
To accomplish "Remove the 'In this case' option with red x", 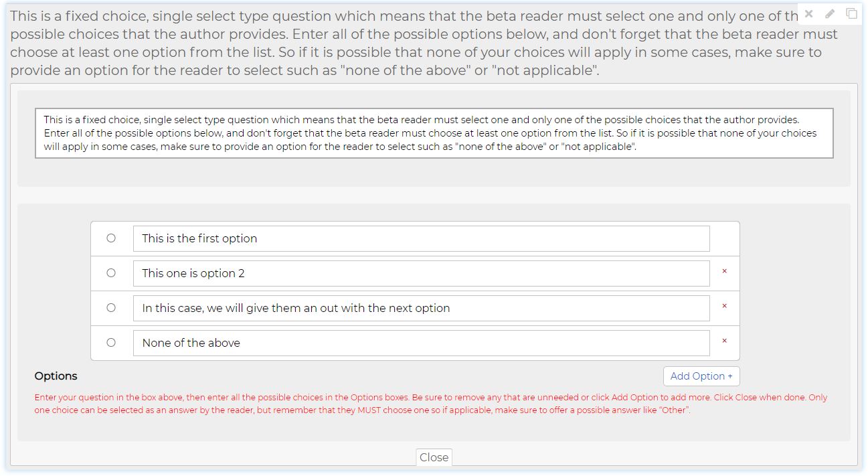I will pos(724,307).
